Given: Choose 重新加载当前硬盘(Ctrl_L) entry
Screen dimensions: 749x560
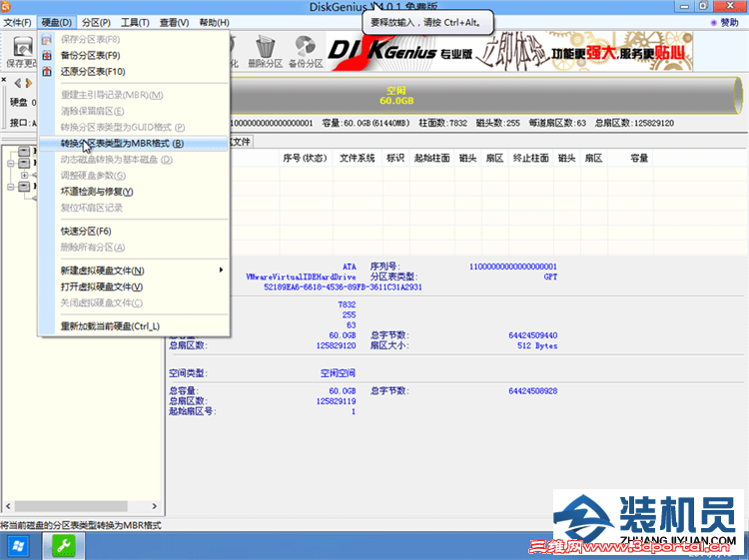Looking at the screenshot, I should 133,326.
